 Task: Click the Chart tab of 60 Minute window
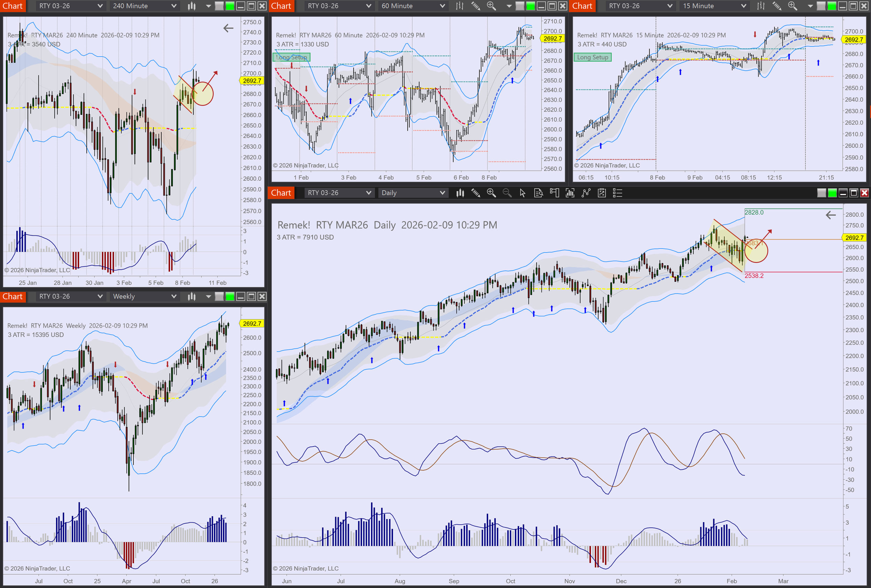pyautogui.click(x=281, y=6)
